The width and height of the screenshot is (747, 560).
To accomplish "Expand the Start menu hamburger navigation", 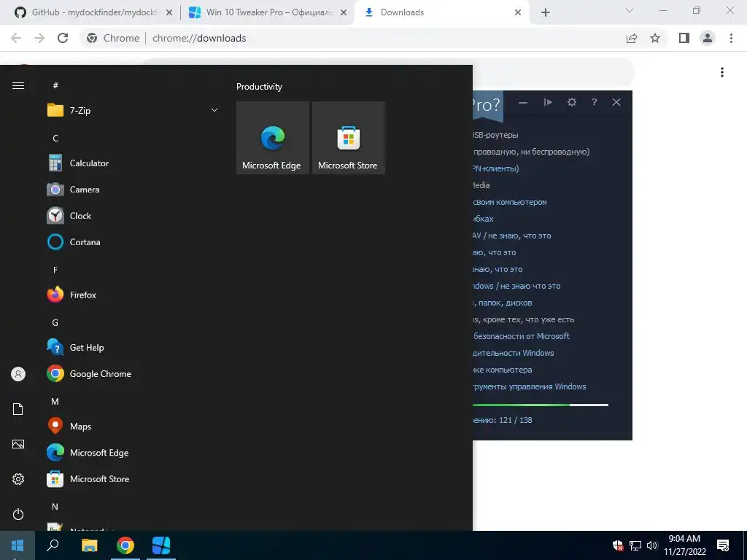I will click(18, 86).
